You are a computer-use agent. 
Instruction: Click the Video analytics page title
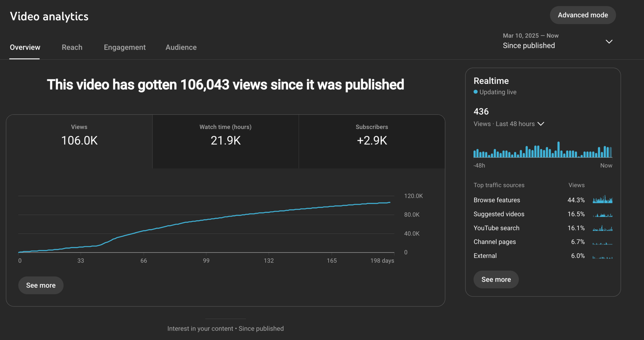click(49, 16)
